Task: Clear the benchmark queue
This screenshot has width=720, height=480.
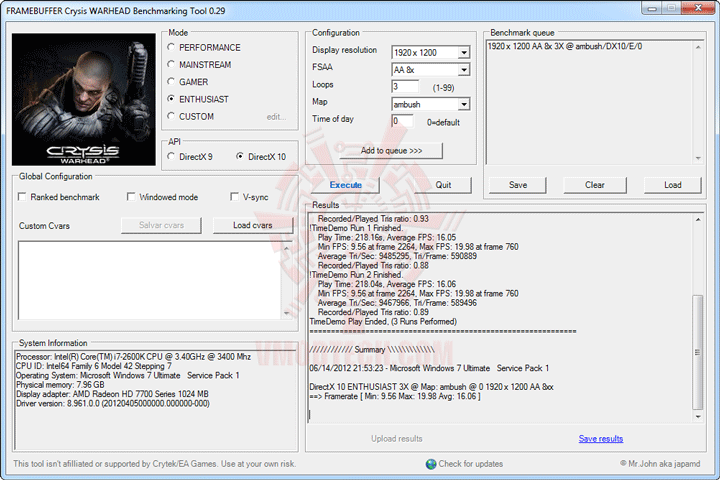Action: tap(595, 185)
